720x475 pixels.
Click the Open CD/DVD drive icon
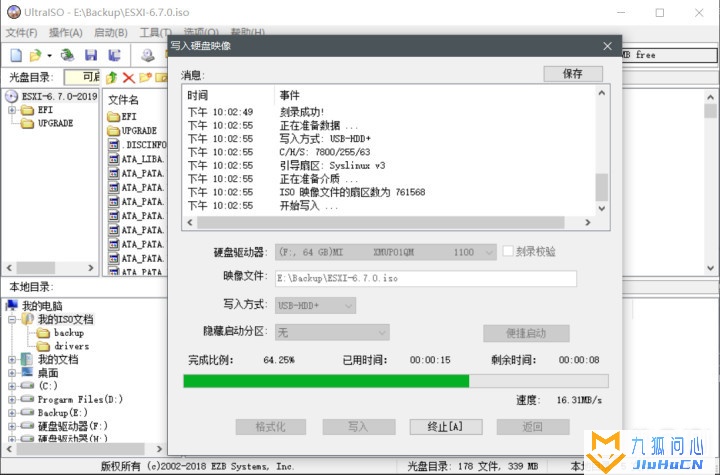pos(68,56)
